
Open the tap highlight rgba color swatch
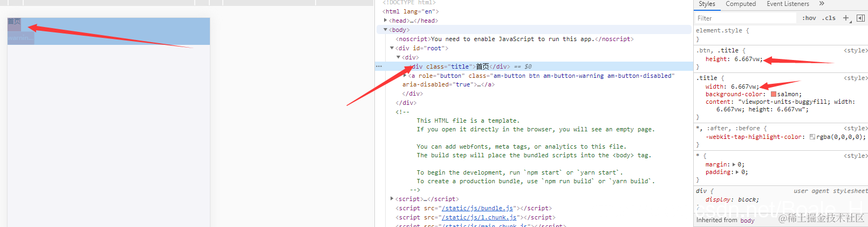(x=812, y=137)
